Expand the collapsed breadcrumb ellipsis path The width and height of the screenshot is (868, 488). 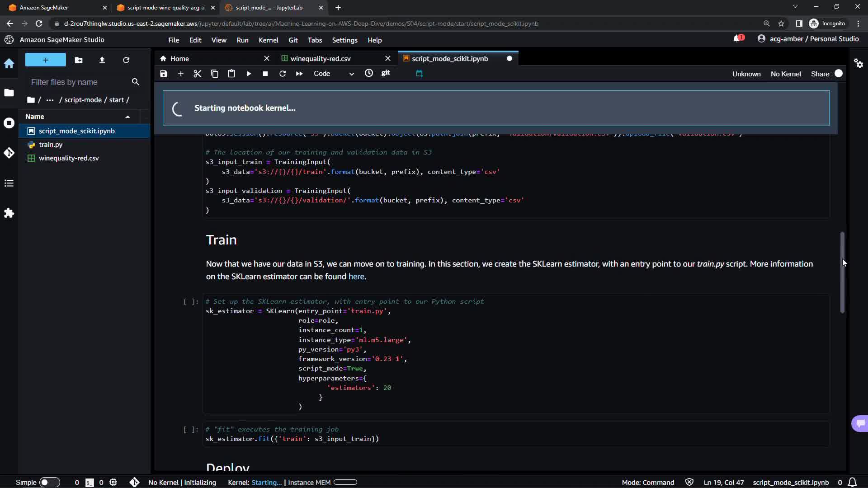pyautogui.click(x=50, y=100)
